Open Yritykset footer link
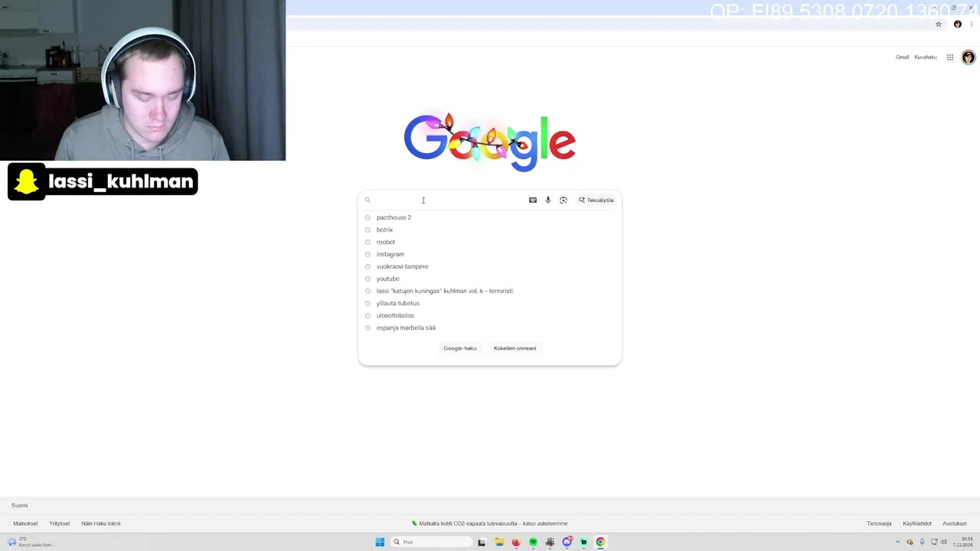The width and height of the screenshot is (980, 551). pos(60,523)
